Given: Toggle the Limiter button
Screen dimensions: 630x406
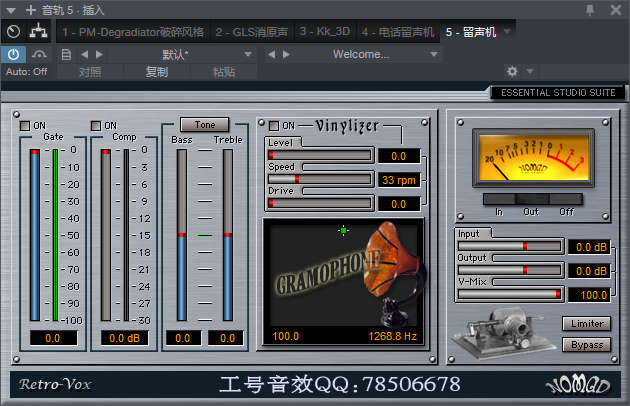Looking at the screenshot, I should click(587, 324).
